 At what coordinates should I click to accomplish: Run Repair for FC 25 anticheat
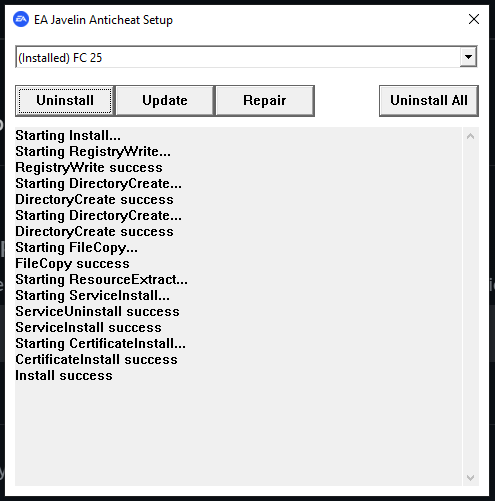pyautogui.click(x=265, y=101)
